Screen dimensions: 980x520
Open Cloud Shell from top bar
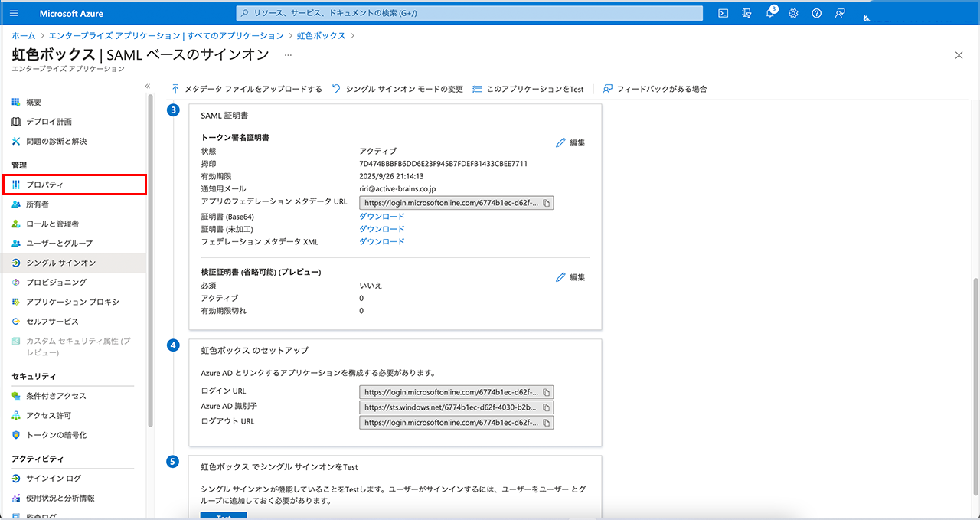coord(723,13)
